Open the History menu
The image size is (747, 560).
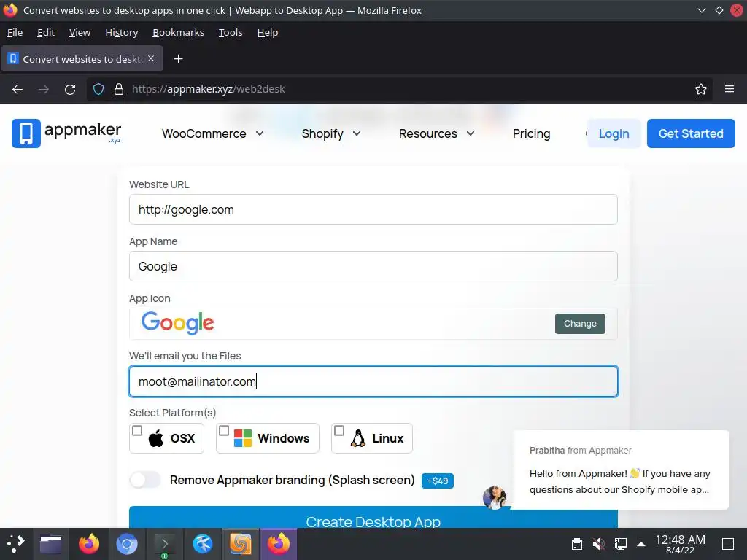click(x=122, y=32)
